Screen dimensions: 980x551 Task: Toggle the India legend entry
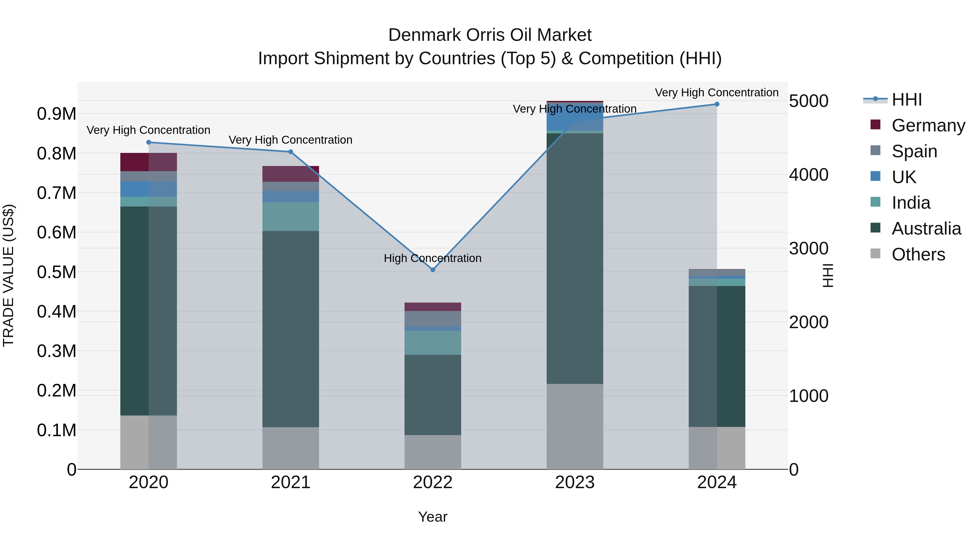pos(900,203)
